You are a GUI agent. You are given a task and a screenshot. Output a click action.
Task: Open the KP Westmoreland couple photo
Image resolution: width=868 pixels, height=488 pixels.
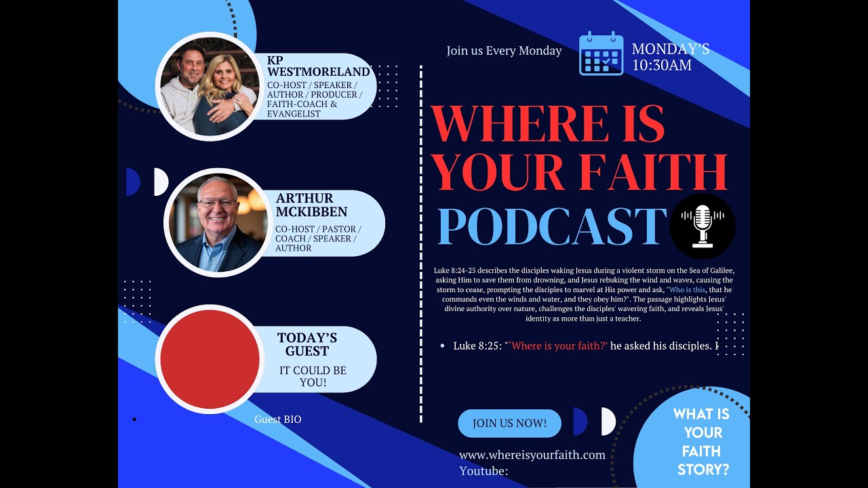pos(208,86)
